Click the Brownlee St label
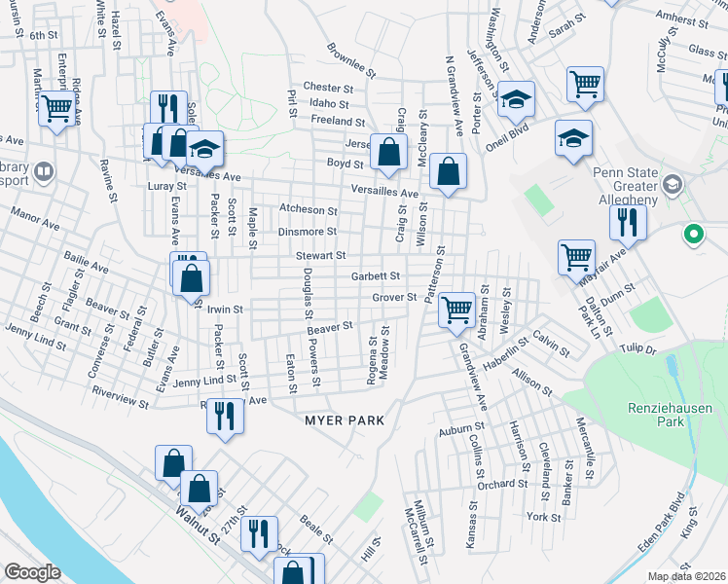728x584 pixels. pos(351,60)
